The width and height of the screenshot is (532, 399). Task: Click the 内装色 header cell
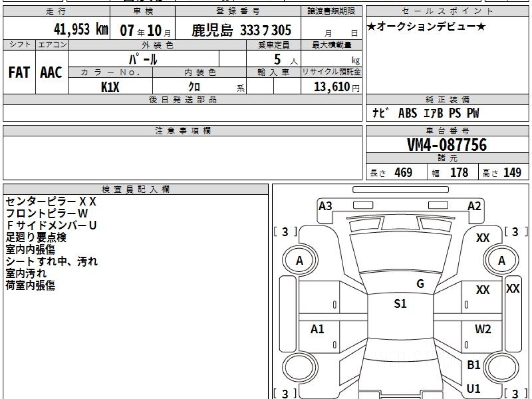pyautogui.click(x=199, y=72)
